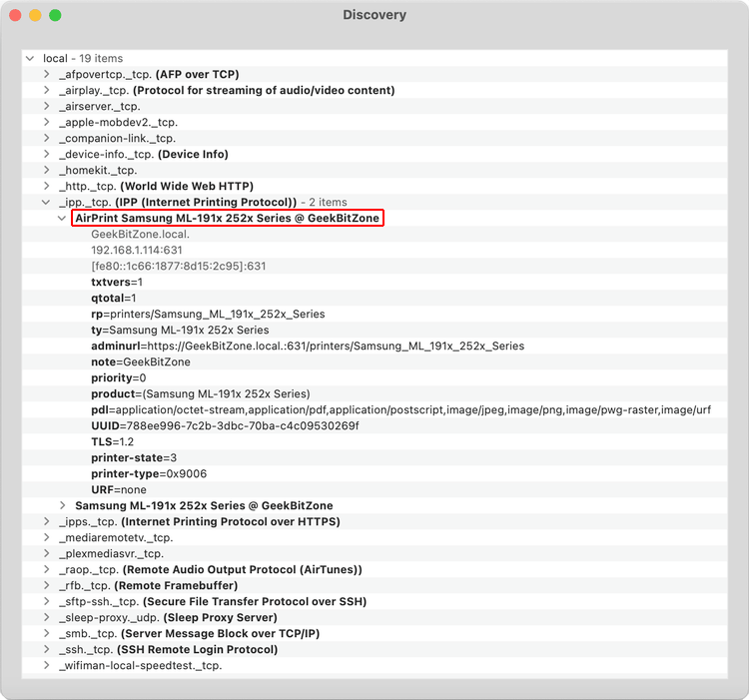Expand the _homekit._tcp. chevron
The image size is (749, 700).
[46, 170]
